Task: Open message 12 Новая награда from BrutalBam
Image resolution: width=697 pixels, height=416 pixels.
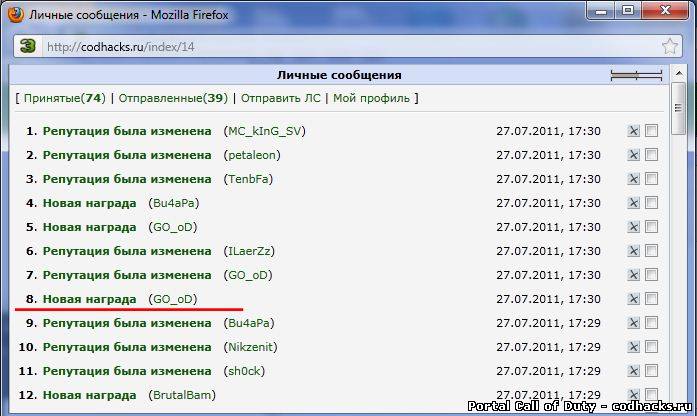Action: pyautogui.click(x=89, y=395)
